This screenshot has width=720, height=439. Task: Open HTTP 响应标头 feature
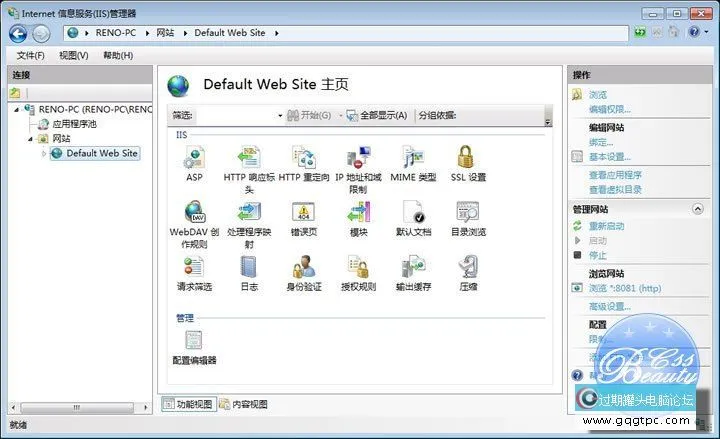coord(249,169)
